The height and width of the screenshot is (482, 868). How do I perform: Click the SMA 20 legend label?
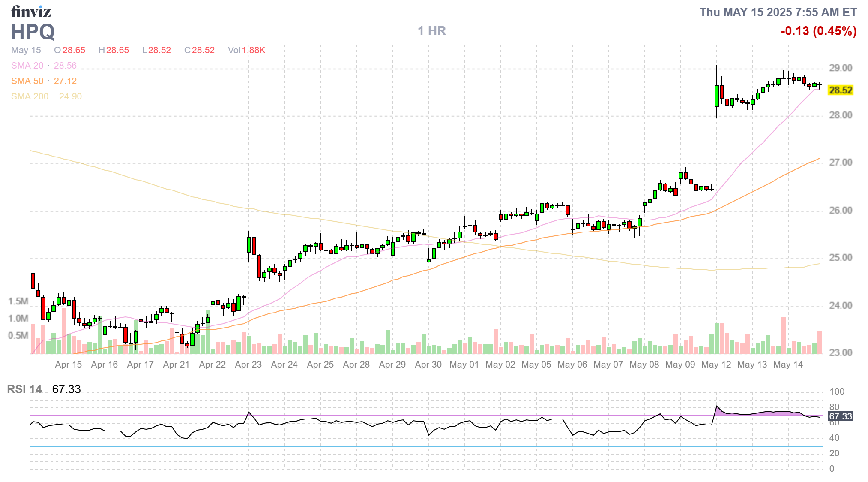27,66
